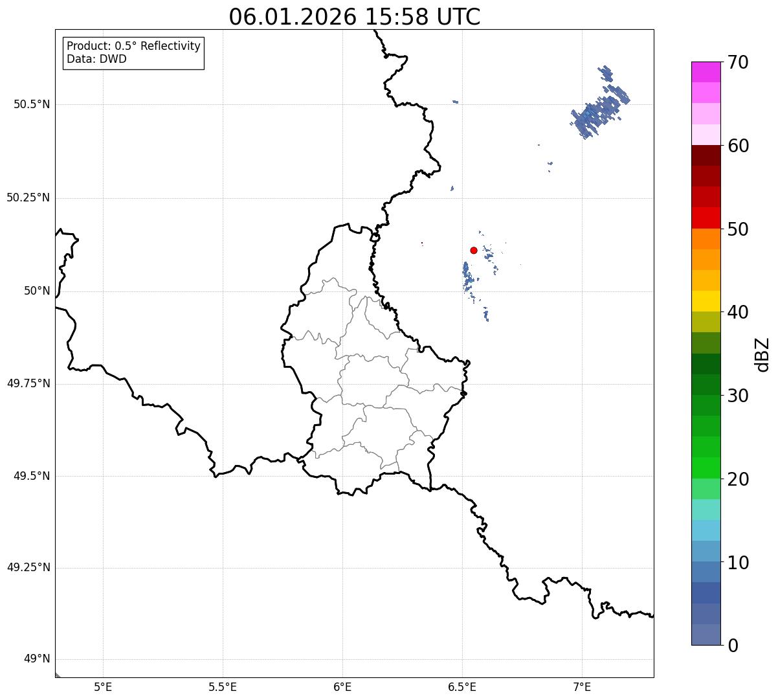Click the red dot marker on the map

click(474, 250)
